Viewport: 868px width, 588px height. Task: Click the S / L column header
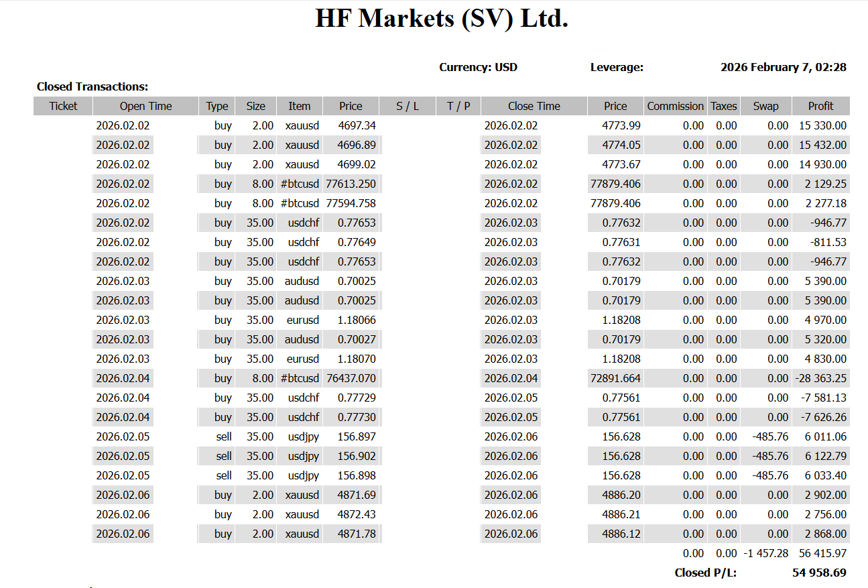point(407,106)
